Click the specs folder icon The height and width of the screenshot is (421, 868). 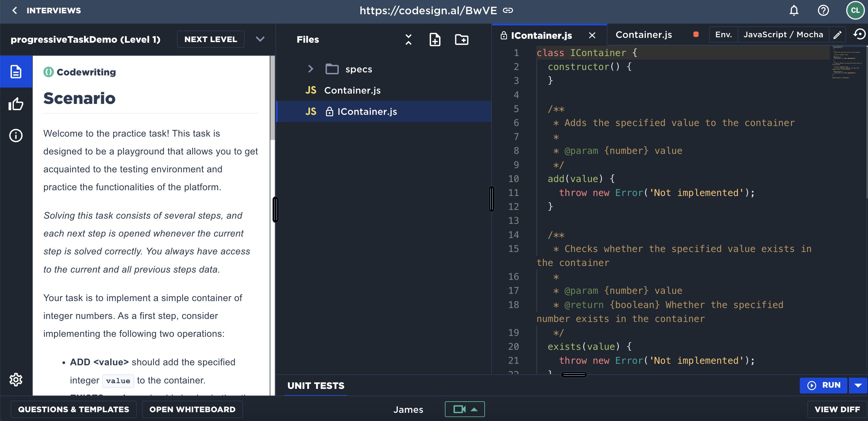pos(332,69)
